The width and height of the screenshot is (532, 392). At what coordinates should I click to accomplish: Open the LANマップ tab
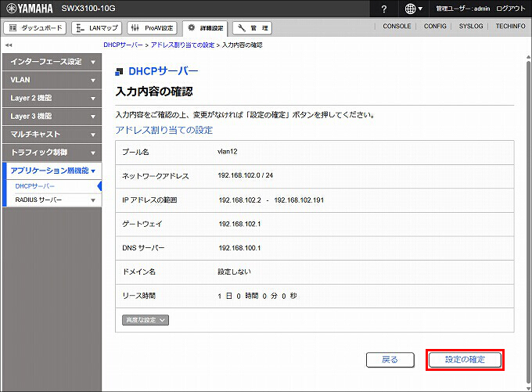[x=97, y=28]
